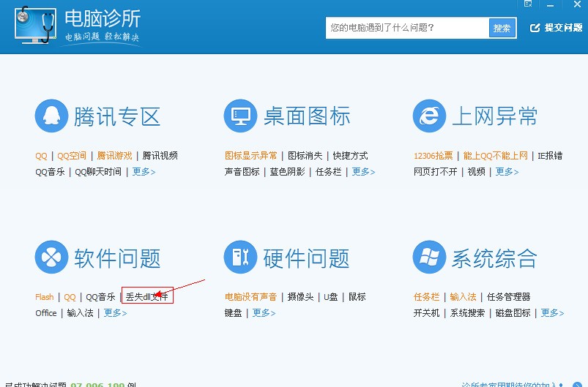Click the 12306抢票 link
Screen dimensions: 588x387
433,156
